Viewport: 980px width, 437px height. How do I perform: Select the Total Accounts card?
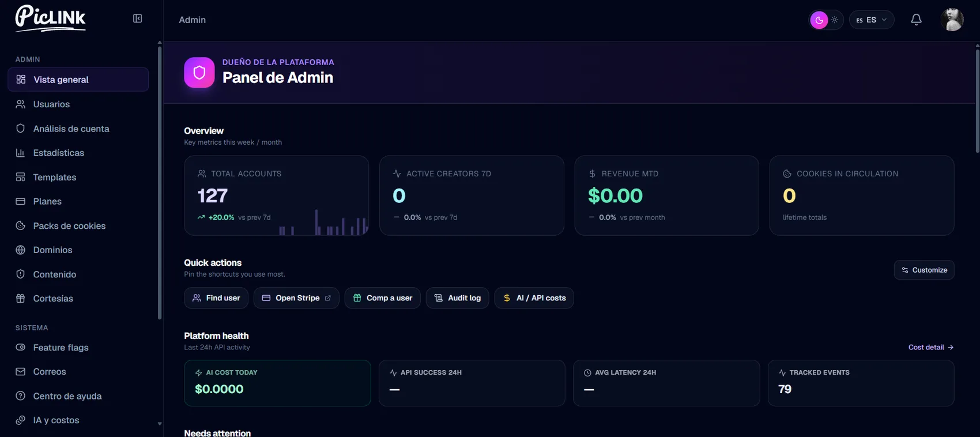tap(277, 195)
